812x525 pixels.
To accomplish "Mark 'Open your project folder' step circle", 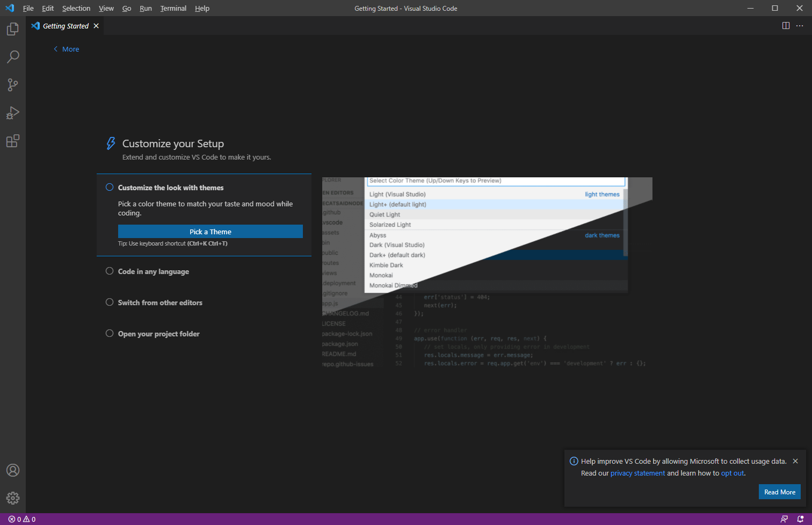I will (x=110, y=334).
